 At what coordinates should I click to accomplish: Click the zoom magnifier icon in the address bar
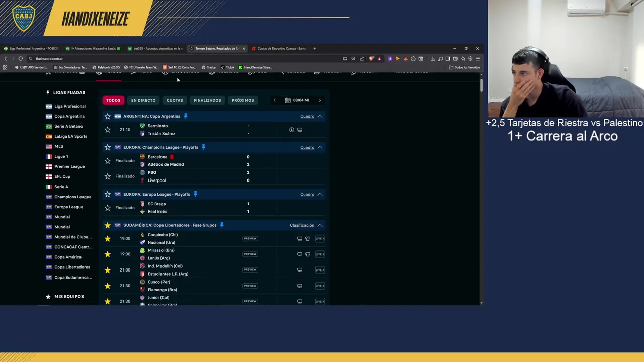point(353,59)
